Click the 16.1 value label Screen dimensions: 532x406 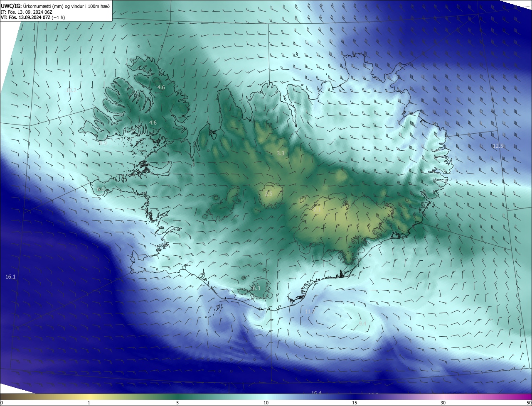(10, 276)
